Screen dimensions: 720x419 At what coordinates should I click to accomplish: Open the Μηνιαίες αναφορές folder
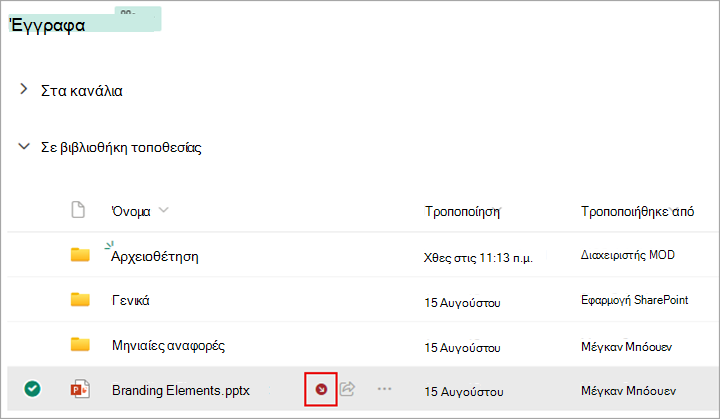tap(169, 345)
